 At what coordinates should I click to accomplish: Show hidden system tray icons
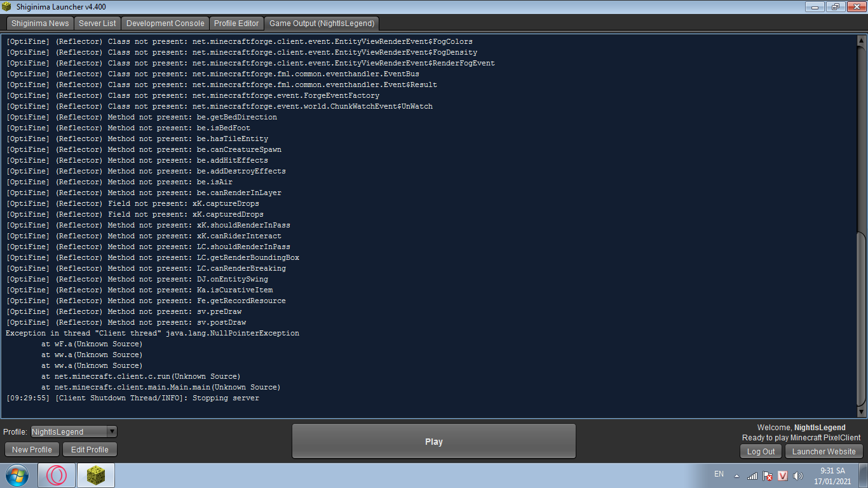click(736, 475)
